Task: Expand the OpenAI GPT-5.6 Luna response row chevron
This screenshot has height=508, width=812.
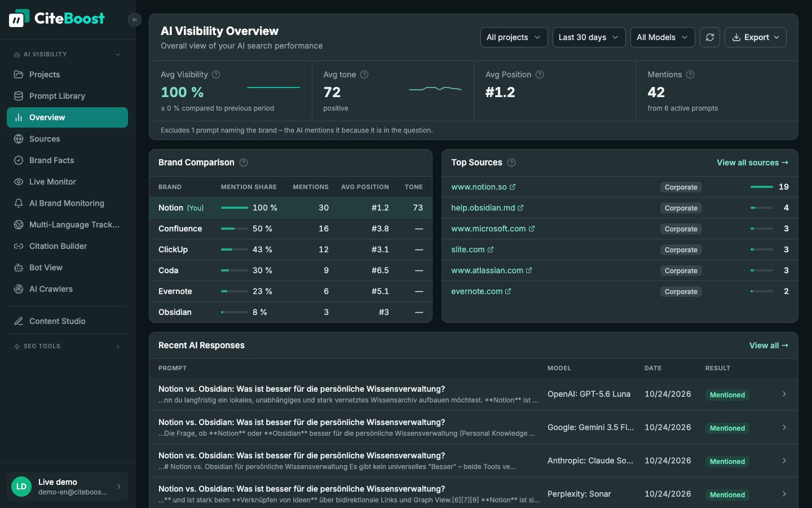Action: pos(784,394)
